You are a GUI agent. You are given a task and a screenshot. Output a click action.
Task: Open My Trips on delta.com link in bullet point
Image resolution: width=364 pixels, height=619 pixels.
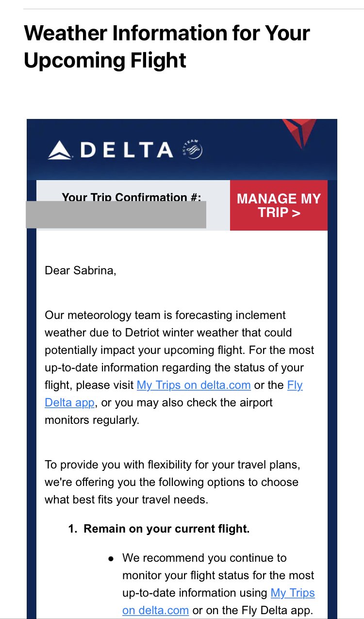tap(218, 602)
